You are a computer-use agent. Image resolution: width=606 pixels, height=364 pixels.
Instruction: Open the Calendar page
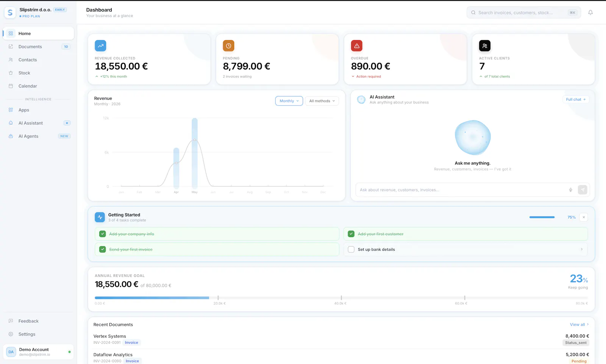(x=39, y=86)
